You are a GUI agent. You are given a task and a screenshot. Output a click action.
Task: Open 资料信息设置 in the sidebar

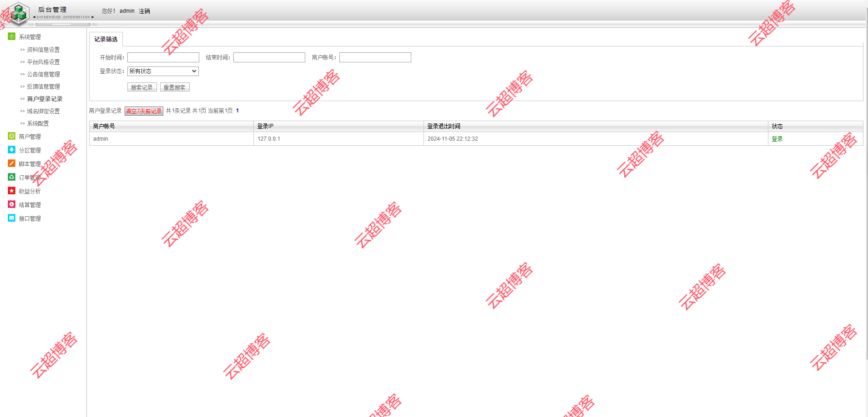coord(43,50)
